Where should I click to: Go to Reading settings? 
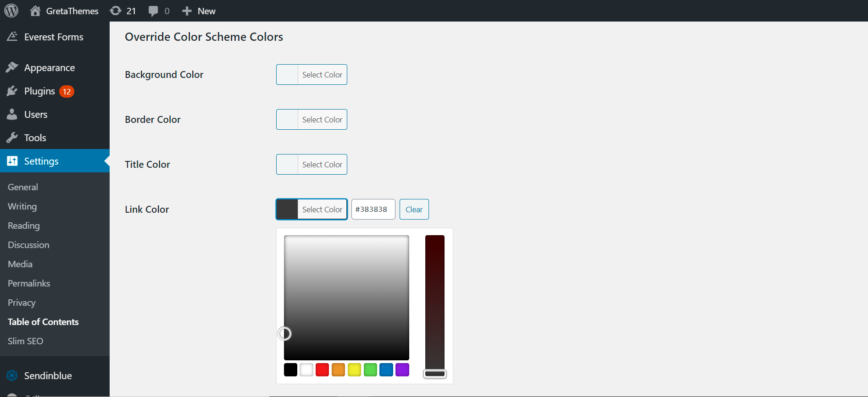[24, 226]
